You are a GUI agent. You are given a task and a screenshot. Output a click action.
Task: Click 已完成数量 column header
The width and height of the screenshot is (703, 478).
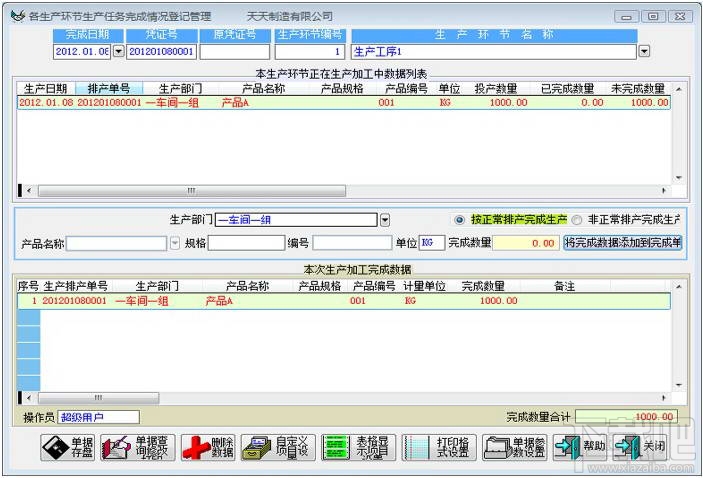click(x=567, y=88)
